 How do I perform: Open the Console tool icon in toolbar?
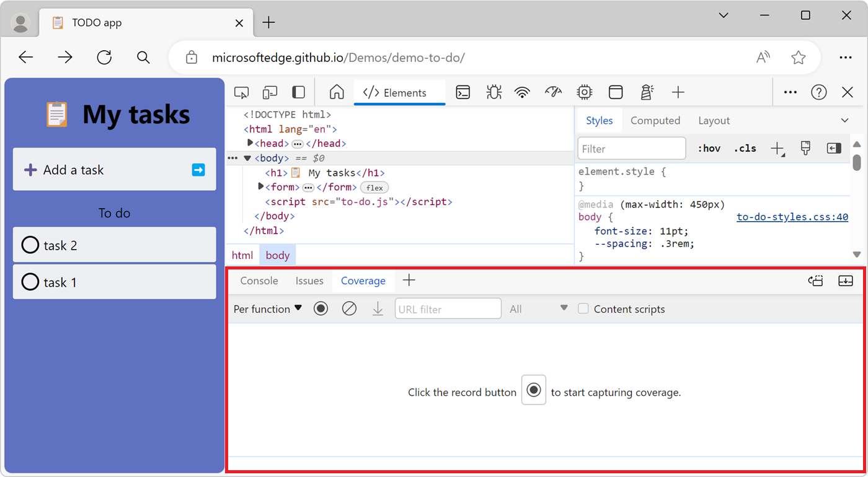click(463, 93)
